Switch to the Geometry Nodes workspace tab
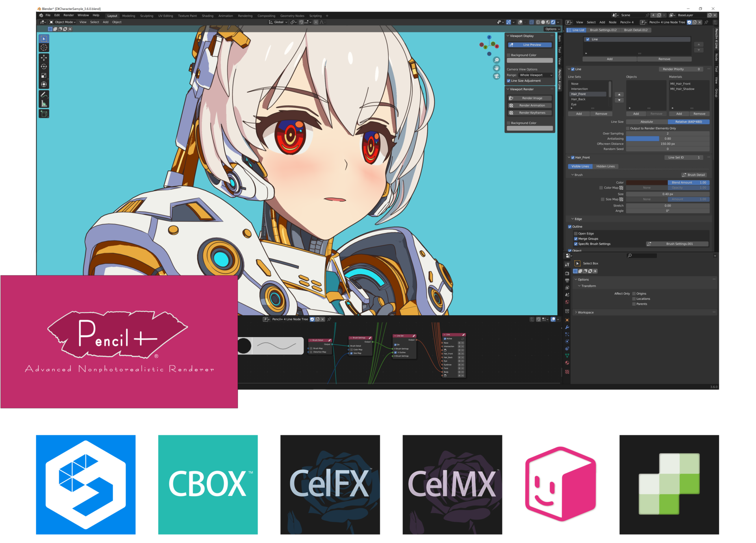Screen dimensions: 756x543 click(x=292, y=16)
